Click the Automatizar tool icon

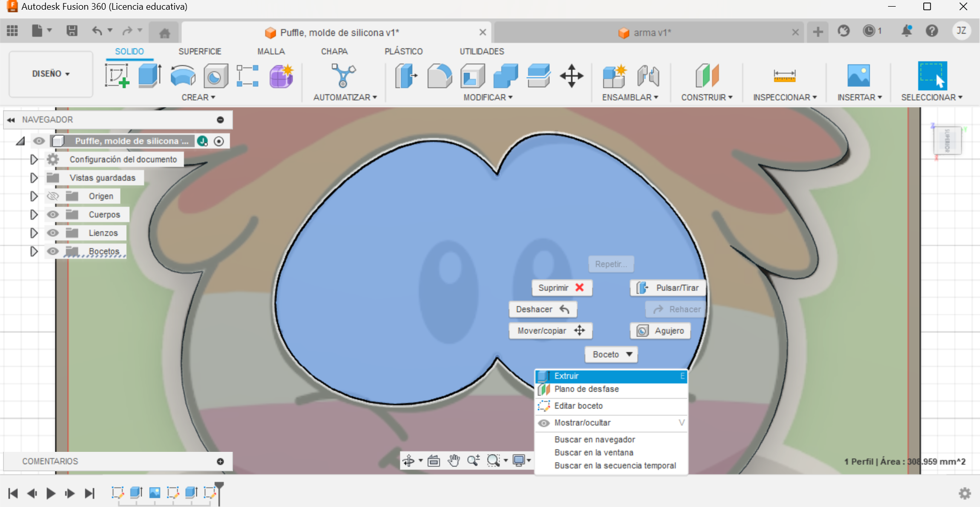tap(343, 76)
